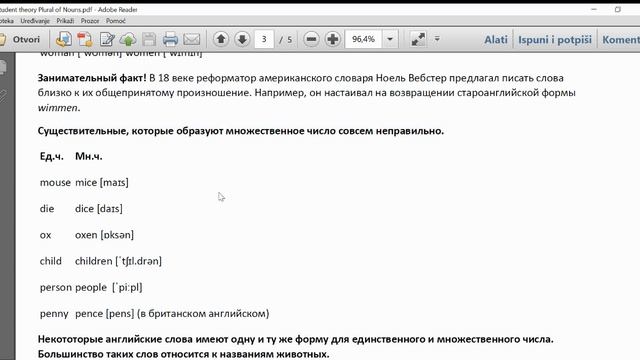Click the email envelope icon
Screen dimensions: 640x360
coord(191,40)
